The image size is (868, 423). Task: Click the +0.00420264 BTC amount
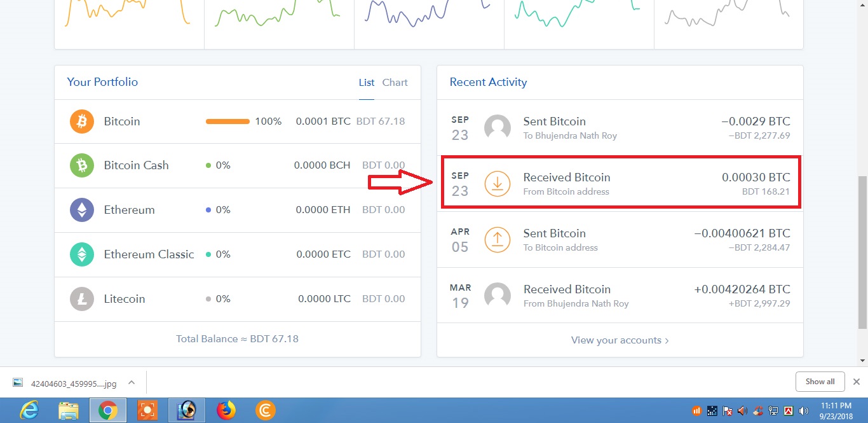coord(742,289)
